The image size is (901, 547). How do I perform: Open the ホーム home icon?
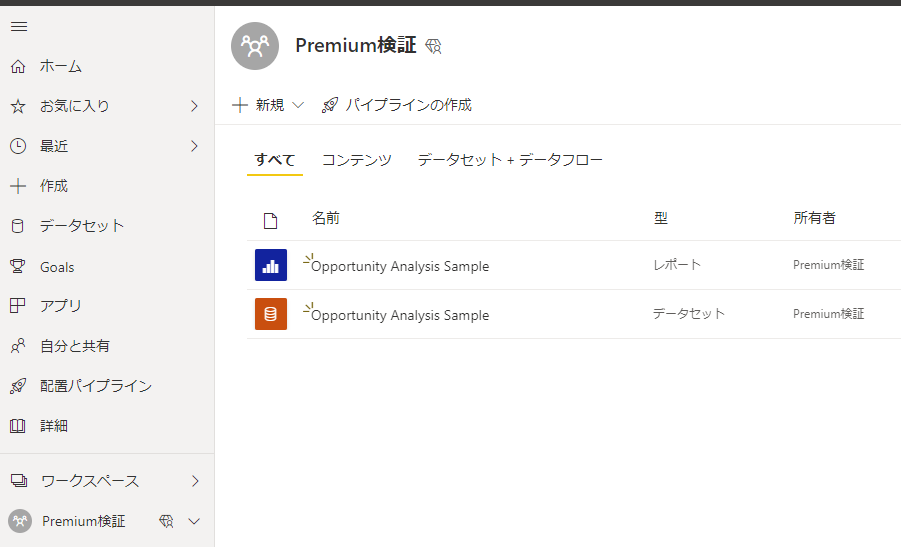pyautogui.click(x=18, y=67)
